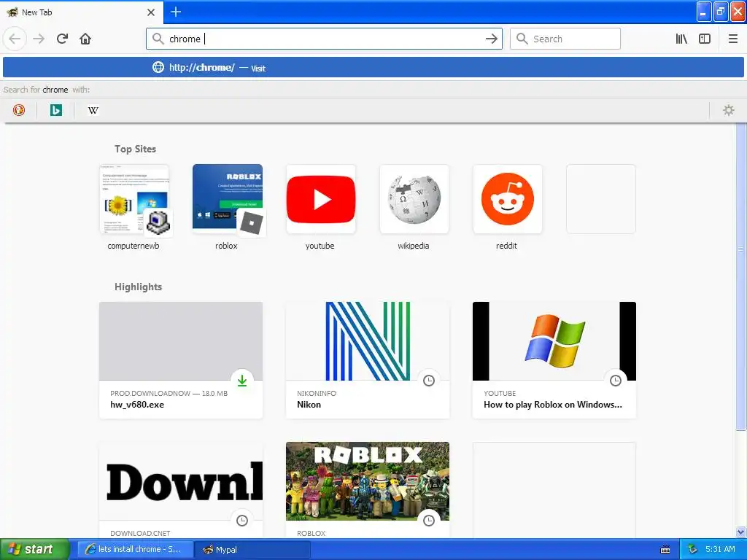The height and width of the screenshot is (560, 747).
Task: Open the hamburger application menu
Action: coord(732,39)
